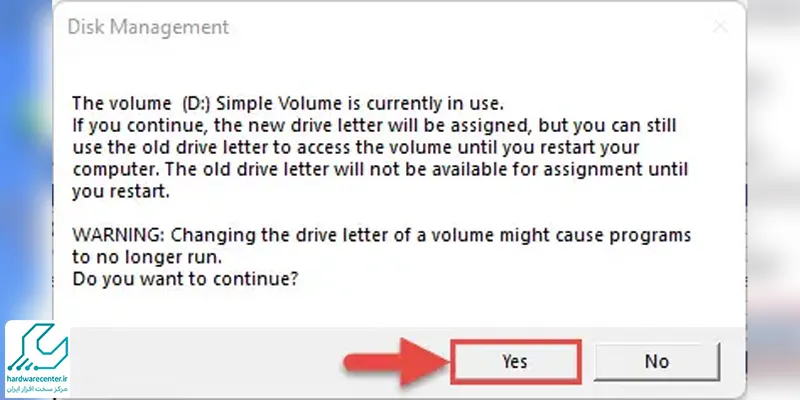Click the blurred background left of the dialog

click(x=26, y=153)
